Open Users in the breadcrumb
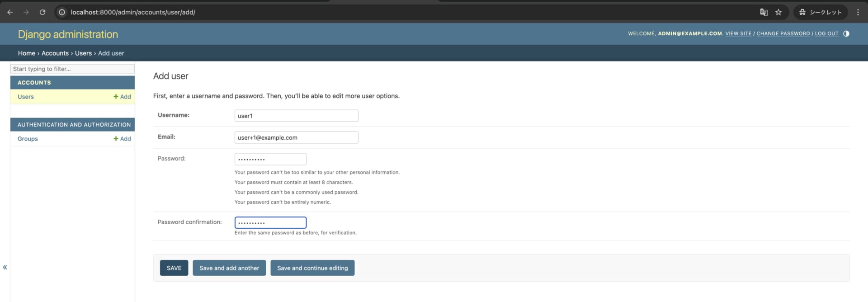The height and width of the screenshot is (302, 868). point(83,53)
